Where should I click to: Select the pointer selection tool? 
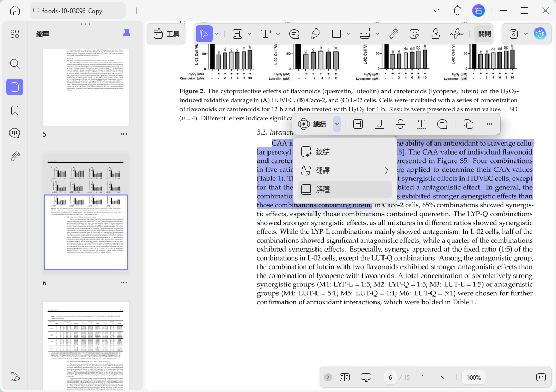204,34
